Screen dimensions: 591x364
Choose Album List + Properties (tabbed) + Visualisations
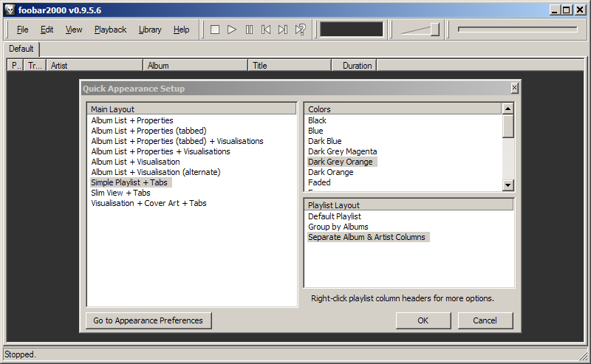(x=177, y=141)
